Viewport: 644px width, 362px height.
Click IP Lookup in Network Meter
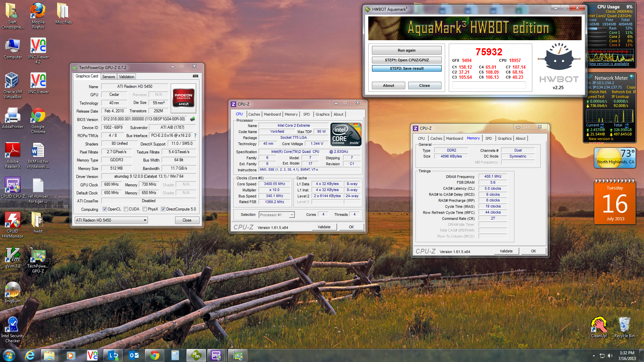tap(620, 97)
